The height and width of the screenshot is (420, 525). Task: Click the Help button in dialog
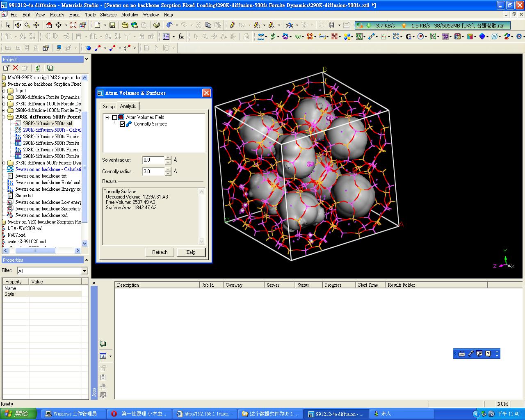191,252
